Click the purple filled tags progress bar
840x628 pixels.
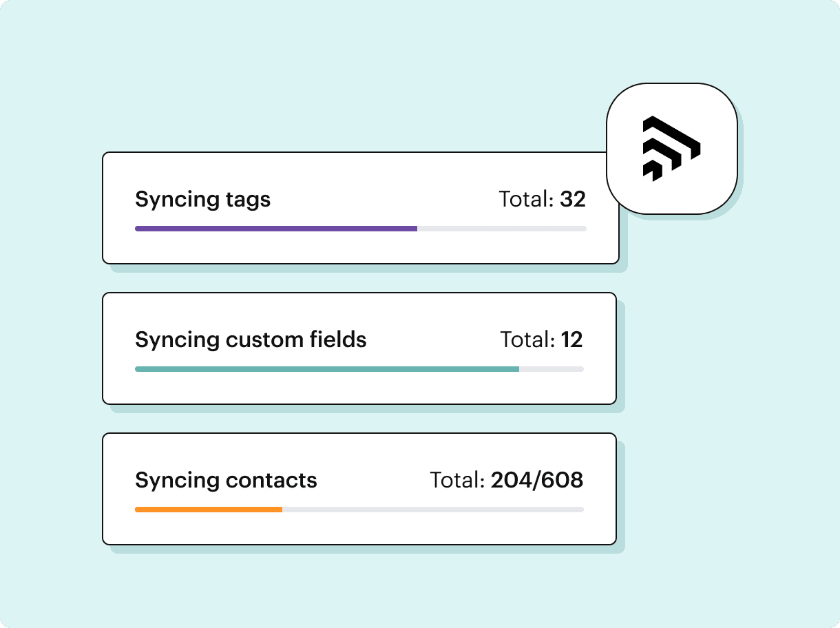(x=275, y=229)
